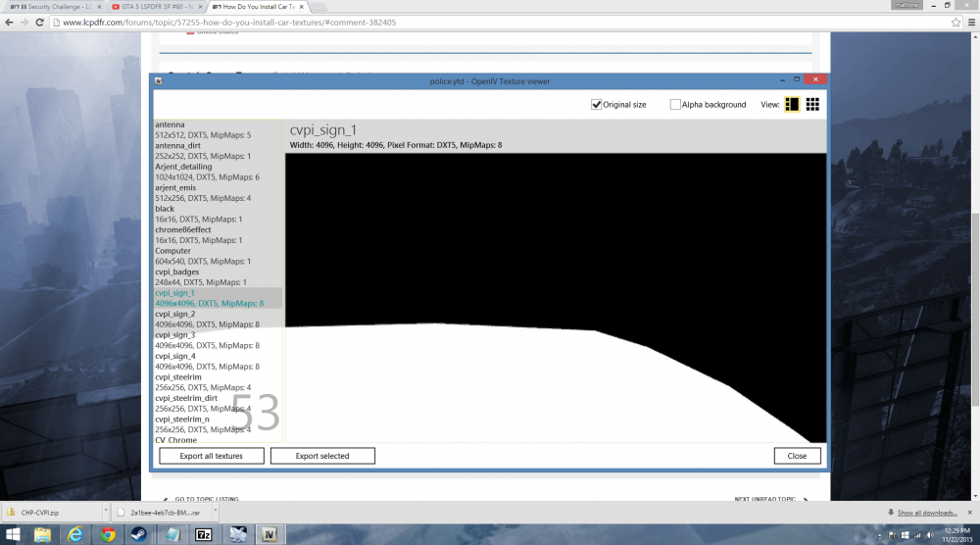Open the taskbar clock and date
Viewport: 980px width, 545px height.
click(956, 535)
